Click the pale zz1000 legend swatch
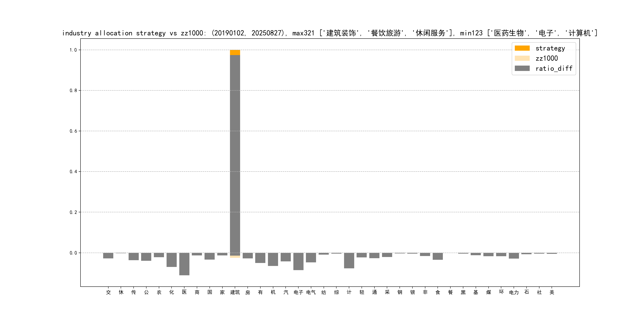The width and height of the screenshot is (644, 322). 522,58
